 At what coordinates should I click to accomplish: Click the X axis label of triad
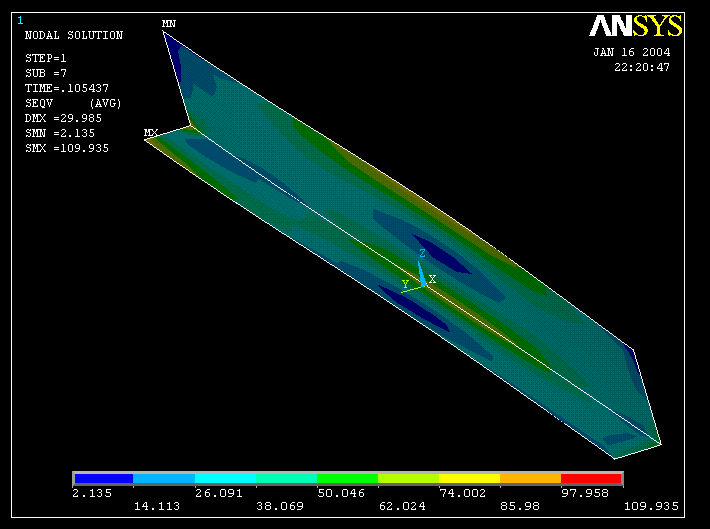[x=432, y=279]
